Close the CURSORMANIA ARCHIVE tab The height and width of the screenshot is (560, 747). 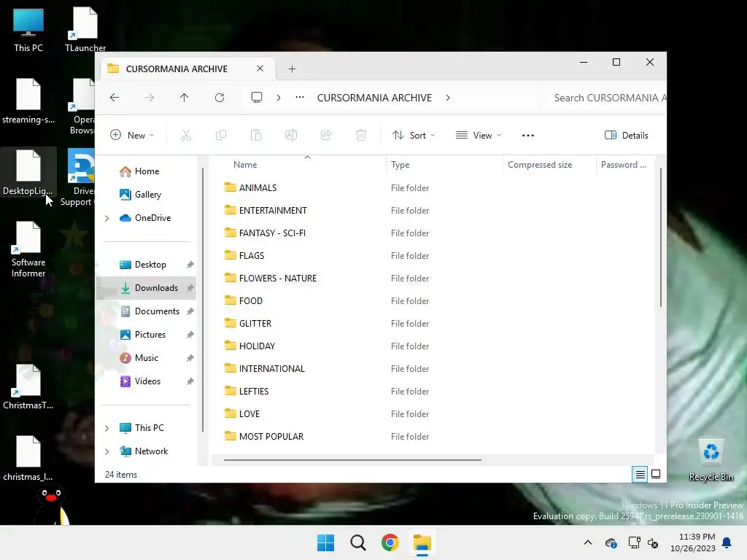(x=260, y=69)
